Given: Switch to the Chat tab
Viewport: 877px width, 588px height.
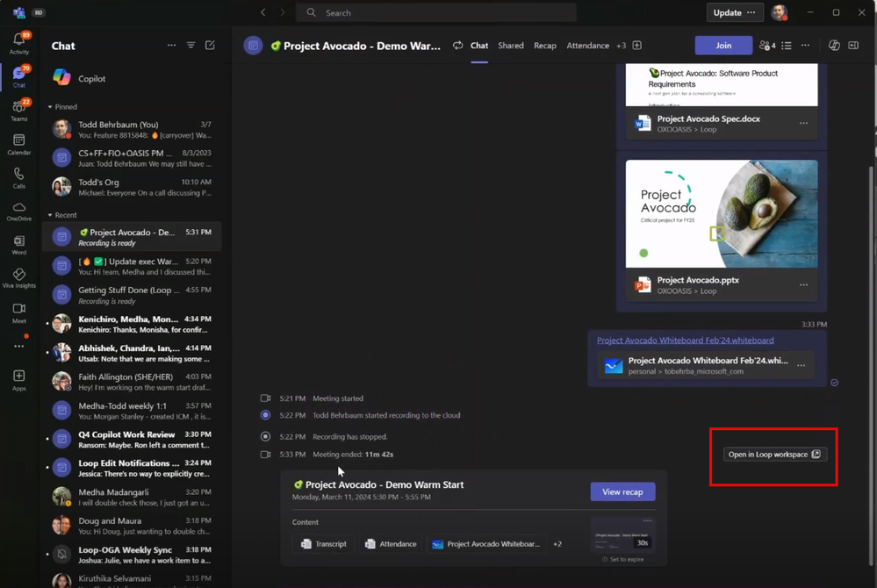Looking at the screenshot, I should [x=479, y=46].
